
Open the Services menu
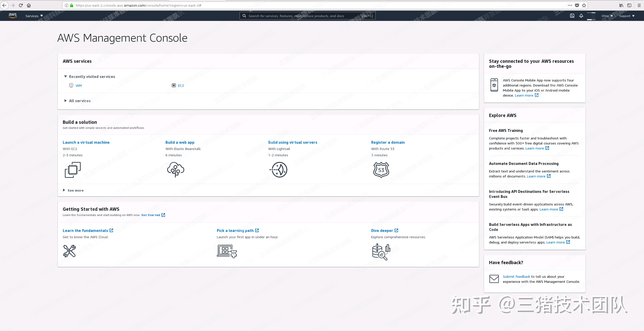[x=34, y=16]
